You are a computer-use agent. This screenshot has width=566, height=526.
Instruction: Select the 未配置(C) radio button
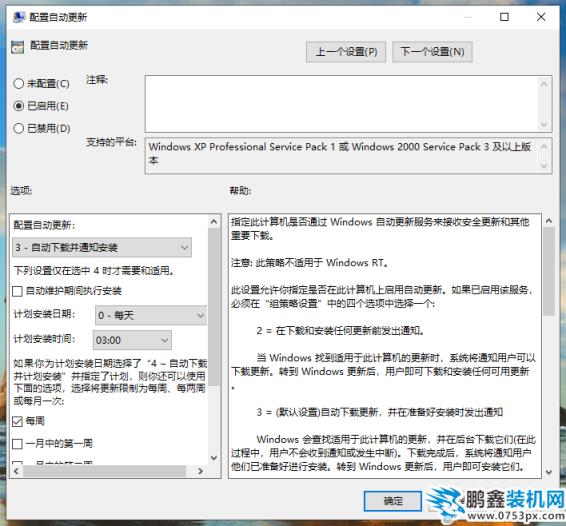[x=18, y=84]
